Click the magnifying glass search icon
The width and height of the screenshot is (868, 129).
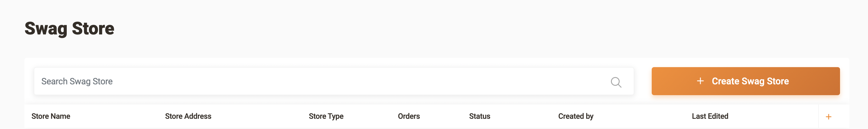point(616,82)
